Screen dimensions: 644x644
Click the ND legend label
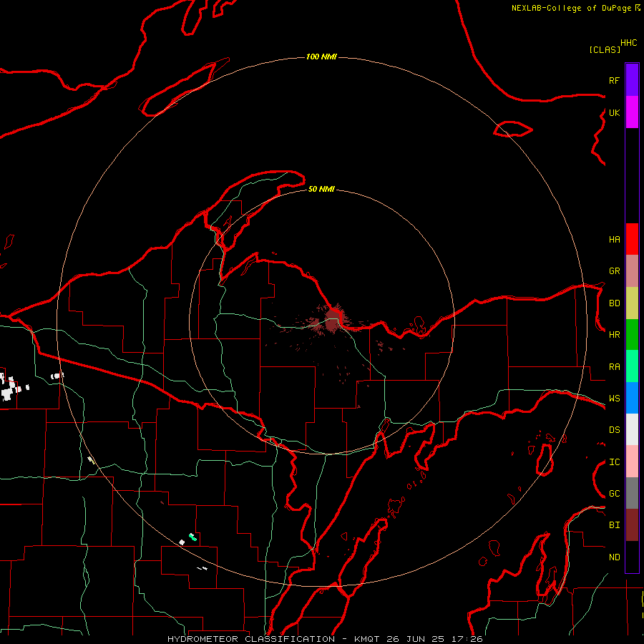615,557
